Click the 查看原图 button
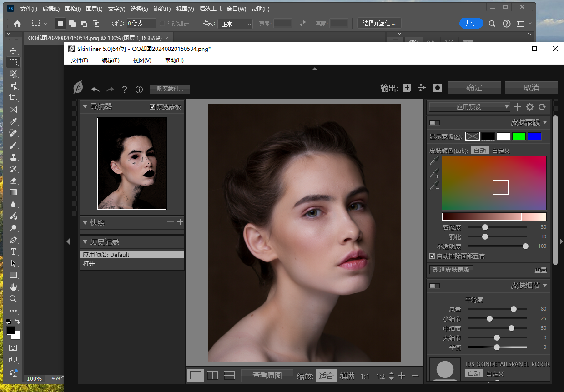This screenshot has height=392, width=564. [267, 376]
